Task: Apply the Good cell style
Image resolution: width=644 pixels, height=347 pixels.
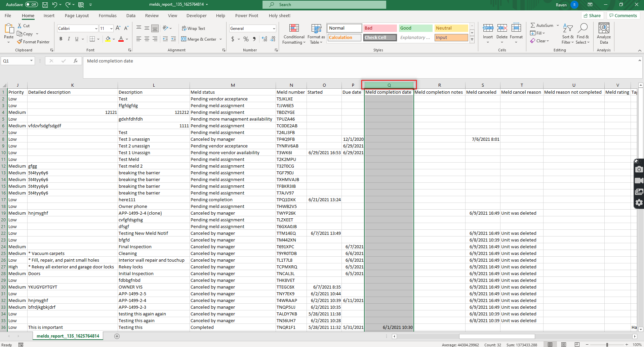Action: (415, 28)
